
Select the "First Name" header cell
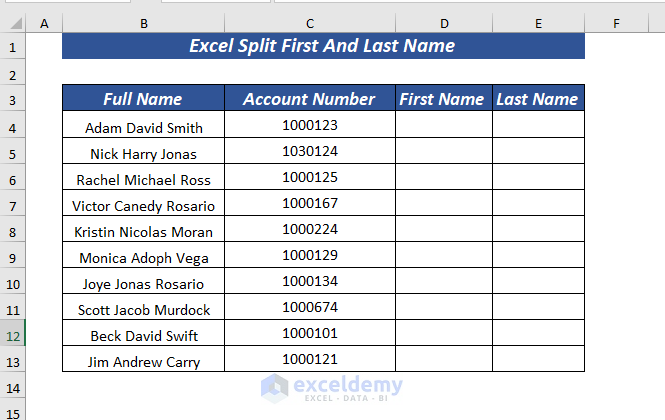point(443,99)
